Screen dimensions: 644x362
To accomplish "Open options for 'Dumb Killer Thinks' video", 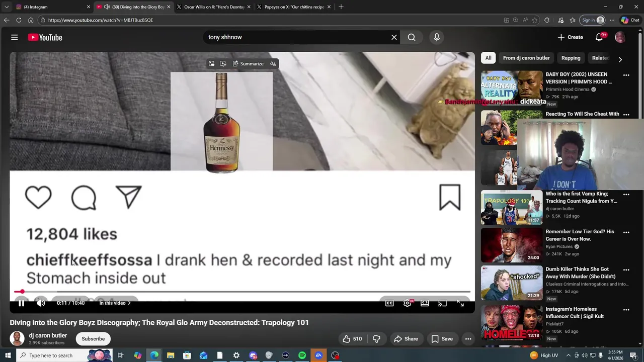I will click(x=626, y=269).
